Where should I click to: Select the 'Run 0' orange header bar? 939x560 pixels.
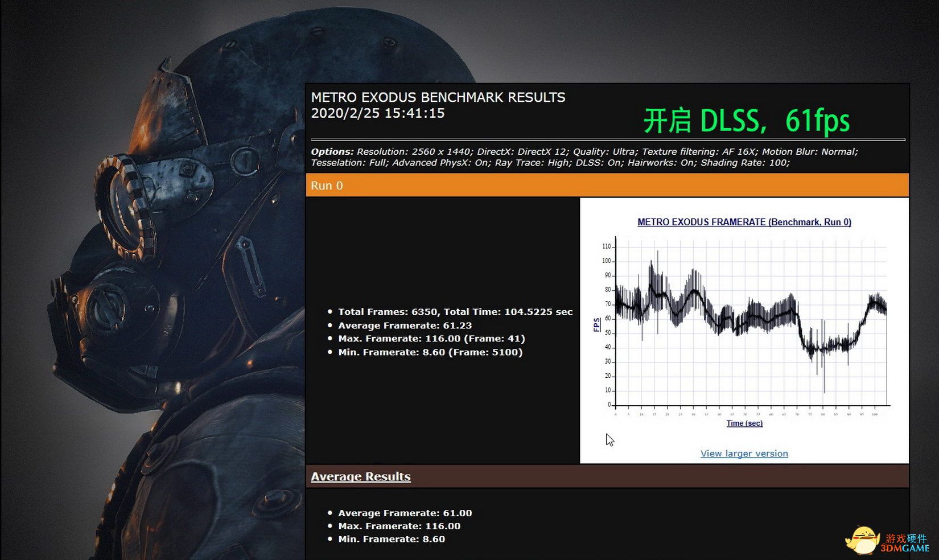(x=607, y=186)
